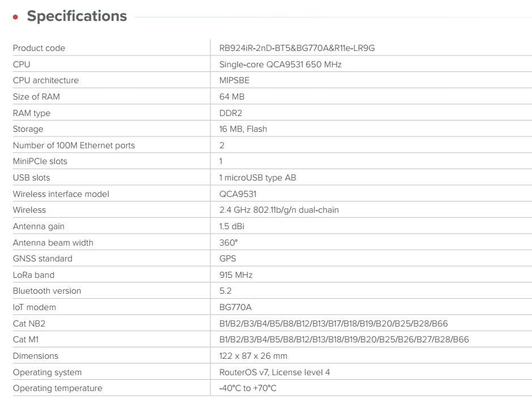Click the Specifications section heading
532x408 pixels.
(77, 16)
